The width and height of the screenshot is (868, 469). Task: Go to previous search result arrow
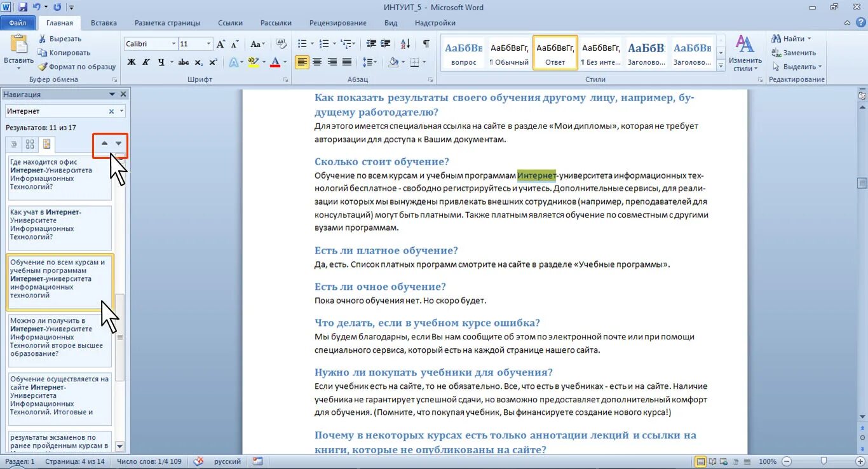click(x=104, y=144)
